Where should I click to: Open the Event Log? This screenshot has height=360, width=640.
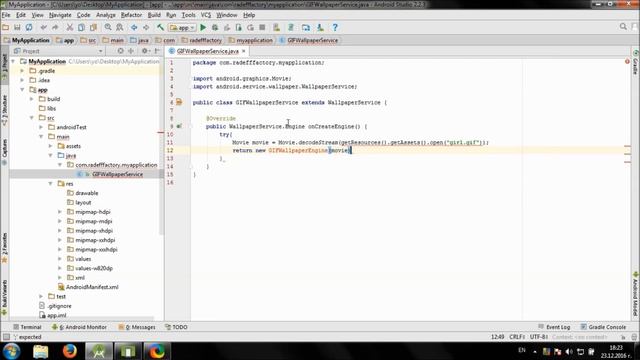[x=554, y=327]
